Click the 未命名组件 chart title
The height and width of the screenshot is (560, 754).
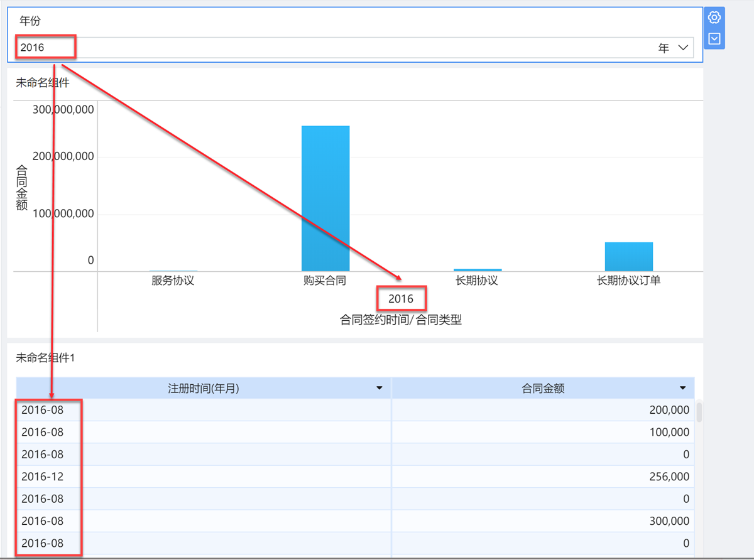click(x=42, y=82)
